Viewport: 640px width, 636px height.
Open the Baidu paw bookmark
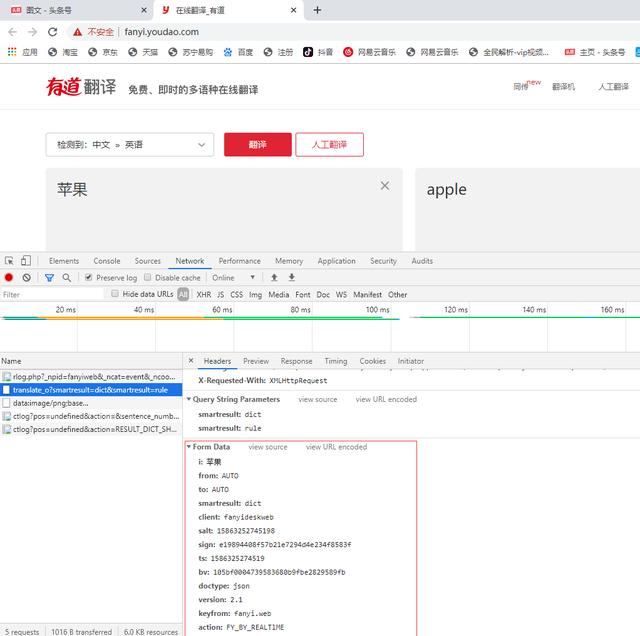tap(228, 52)
